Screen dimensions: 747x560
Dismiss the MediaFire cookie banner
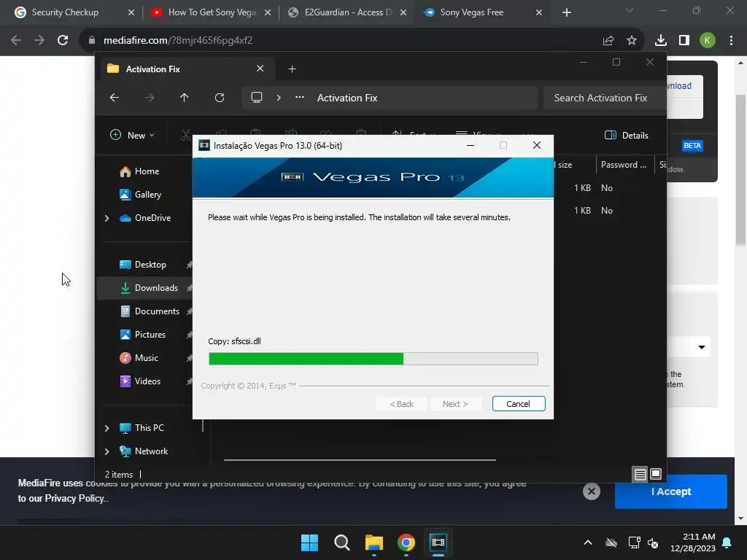(592, 491)
